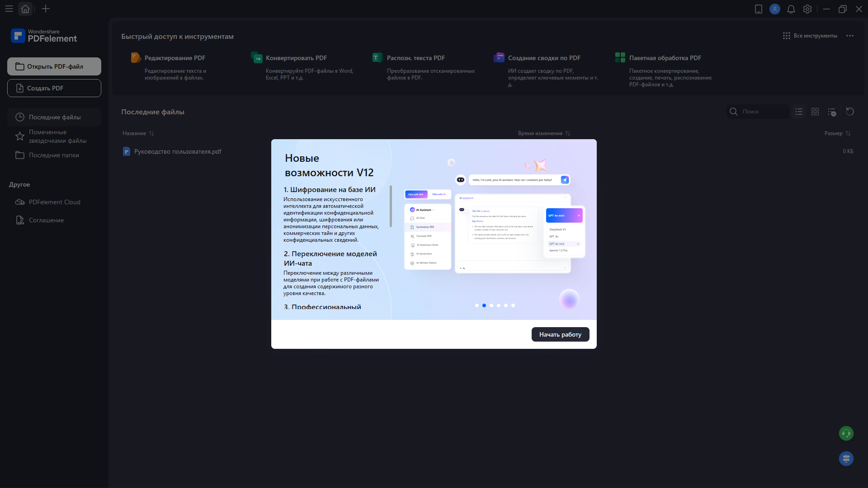Open the AI PDF summary icon
868x488 pixels.
(499, 58)
